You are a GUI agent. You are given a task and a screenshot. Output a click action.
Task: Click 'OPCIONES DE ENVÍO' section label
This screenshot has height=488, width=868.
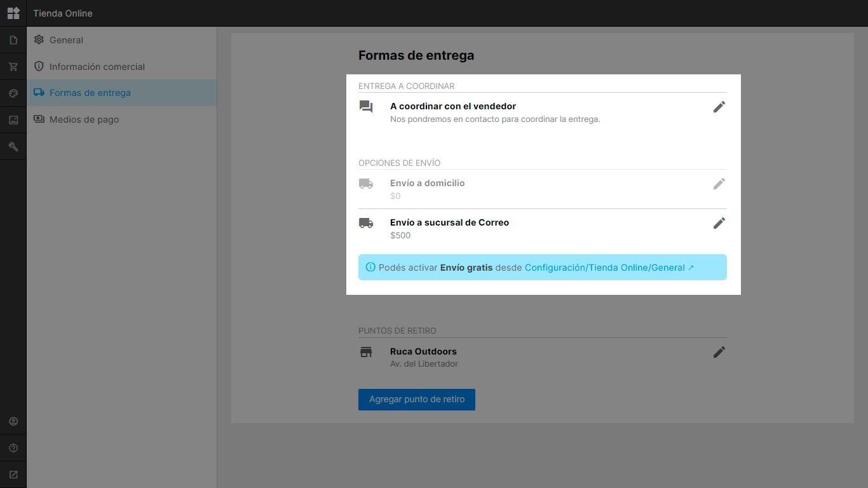[399, 163]
